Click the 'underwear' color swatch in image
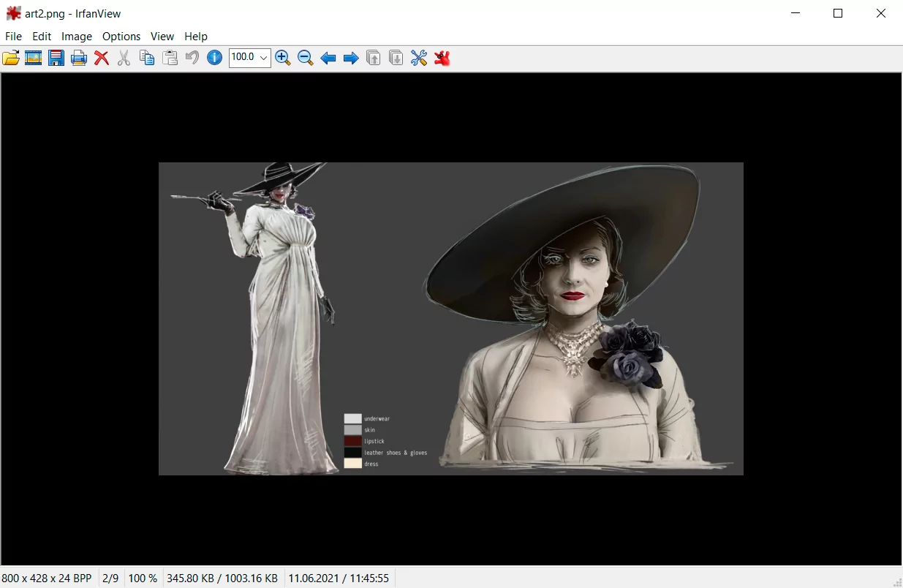Screen dimensions: 903x588 (x=353, y=419)
